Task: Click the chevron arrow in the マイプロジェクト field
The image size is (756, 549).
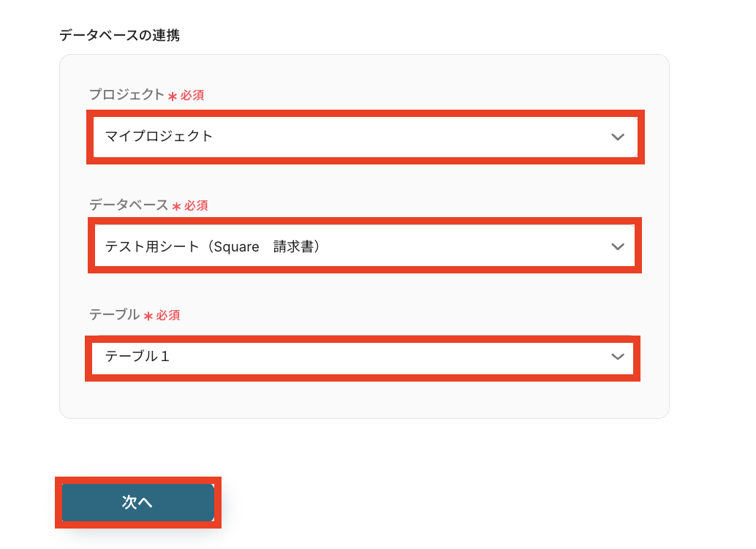Action: point(618,137)
